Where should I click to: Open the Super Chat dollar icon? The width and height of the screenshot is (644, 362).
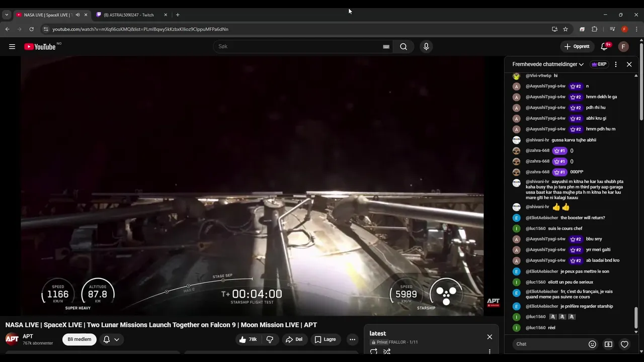(608, 344)
